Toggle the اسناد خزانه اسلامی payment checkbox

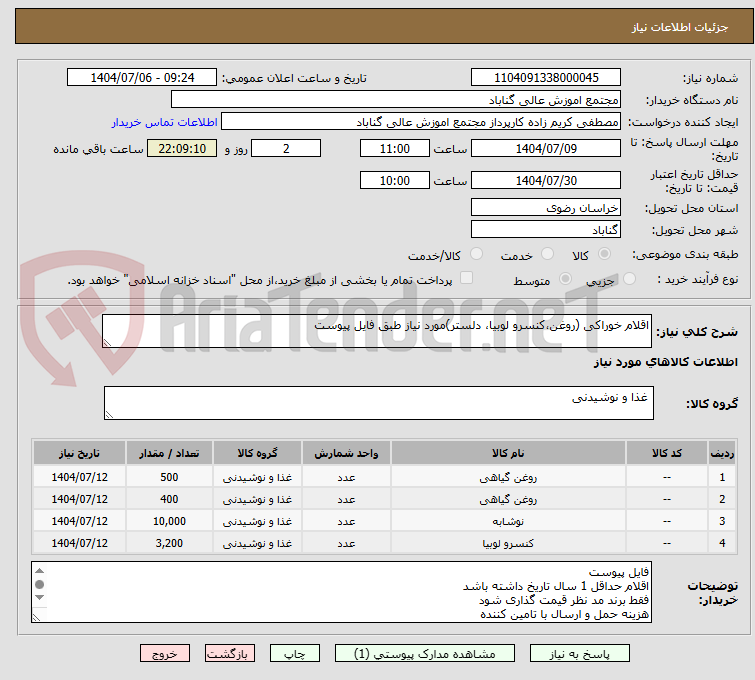click(x=466, y=279)
